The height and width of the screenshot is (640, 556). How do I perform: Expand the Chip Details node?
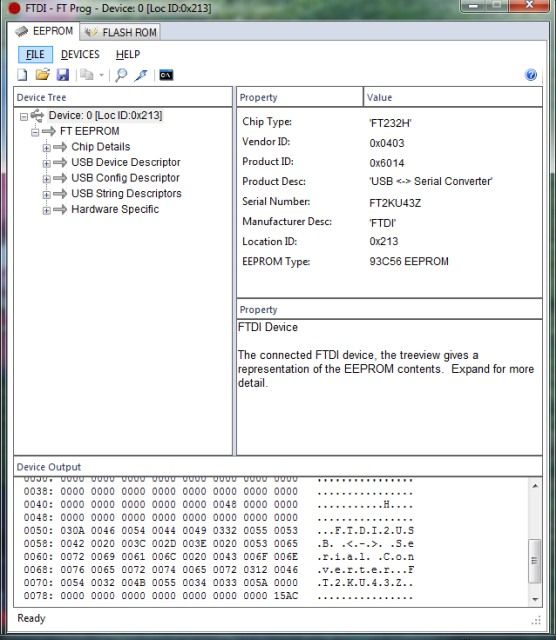coord(47,148)
